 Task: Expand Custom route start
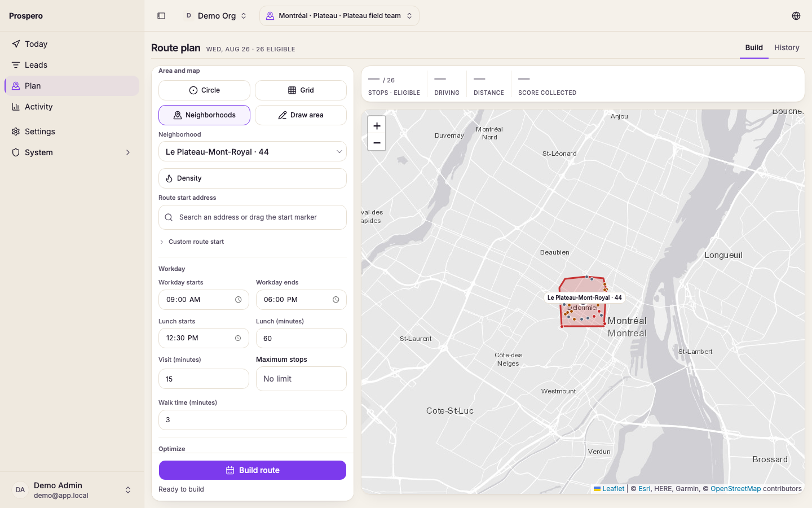coord(192,242)
